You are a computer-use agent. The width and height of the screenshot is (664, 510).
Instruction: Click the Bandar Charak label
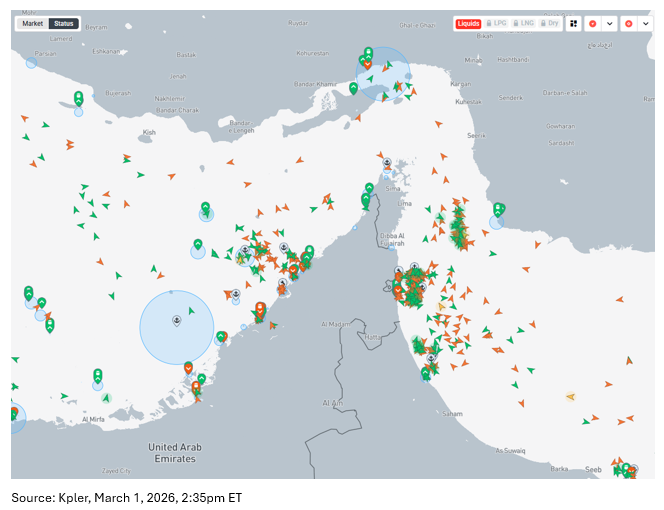point(177,110)
